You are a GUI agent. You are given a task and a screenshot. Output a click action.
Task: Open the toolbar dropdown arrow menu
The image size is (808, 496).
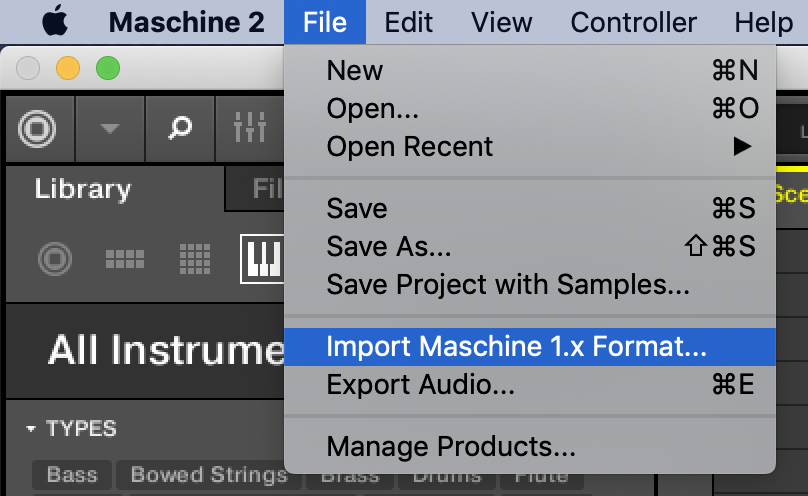coord(110,128)
